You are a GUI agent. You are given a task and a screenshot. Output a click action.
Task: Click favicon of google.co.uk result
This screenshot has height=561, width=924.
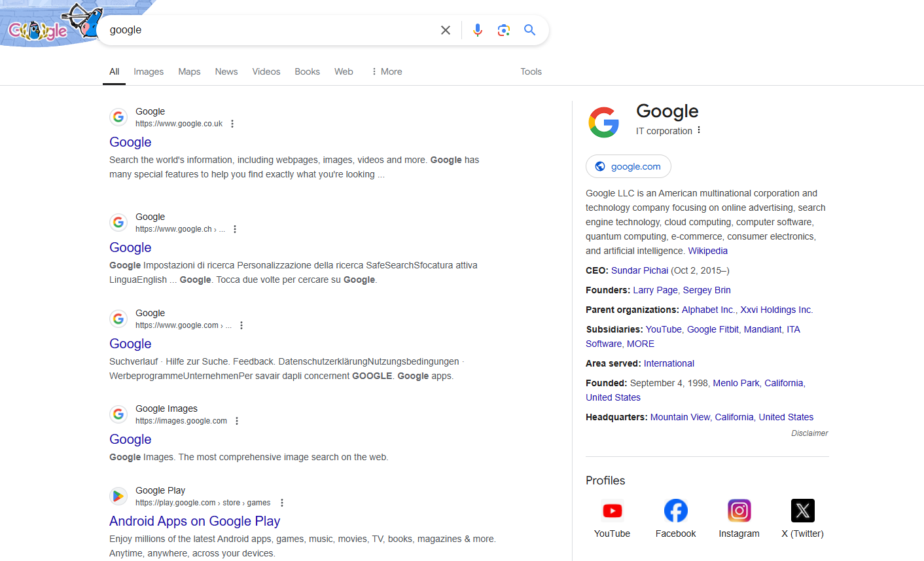[x=118, y=117]
